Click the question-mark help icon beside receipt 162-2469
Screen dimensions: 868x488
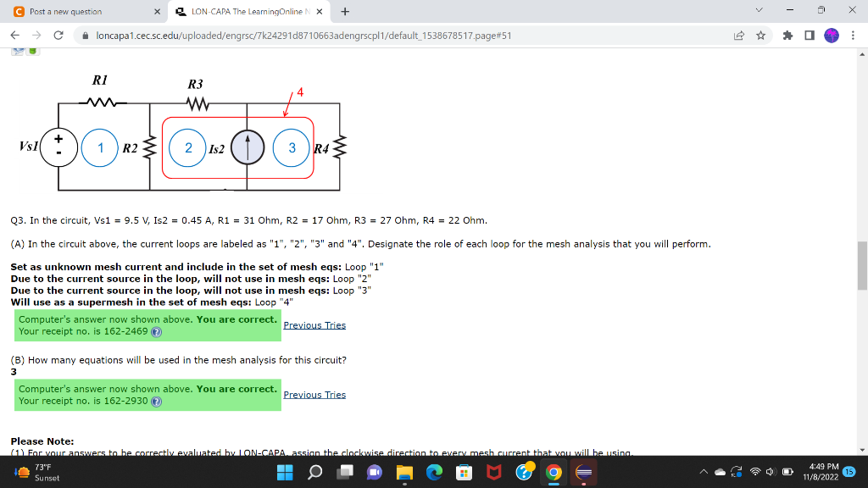click(156, 332)
